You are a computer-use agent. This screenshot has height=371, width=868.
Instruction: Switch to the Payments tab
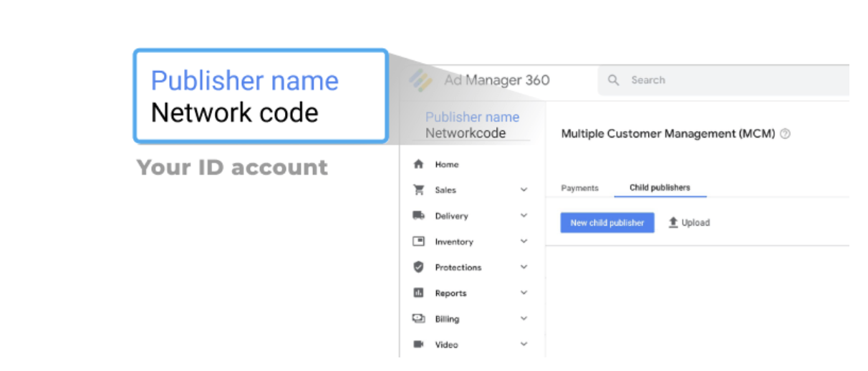579,188
